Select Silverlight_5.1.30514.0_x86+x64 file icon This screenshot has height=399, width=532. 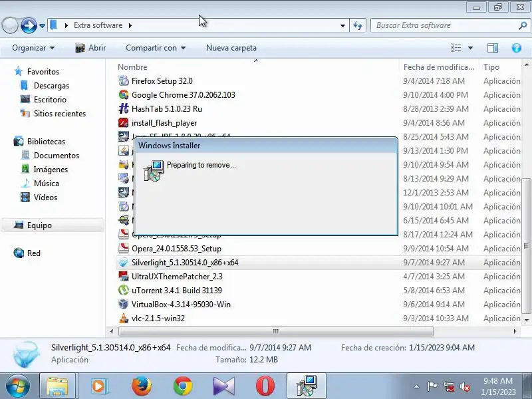[124, 262]
